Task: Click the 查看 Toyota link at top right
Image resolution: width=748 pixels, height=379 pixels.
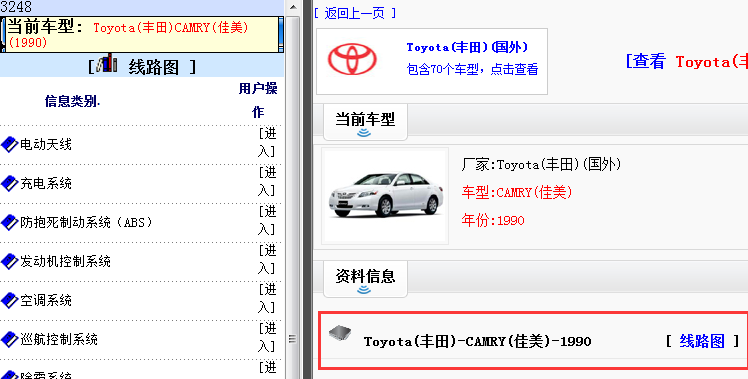Action: (x=687, y=62)
